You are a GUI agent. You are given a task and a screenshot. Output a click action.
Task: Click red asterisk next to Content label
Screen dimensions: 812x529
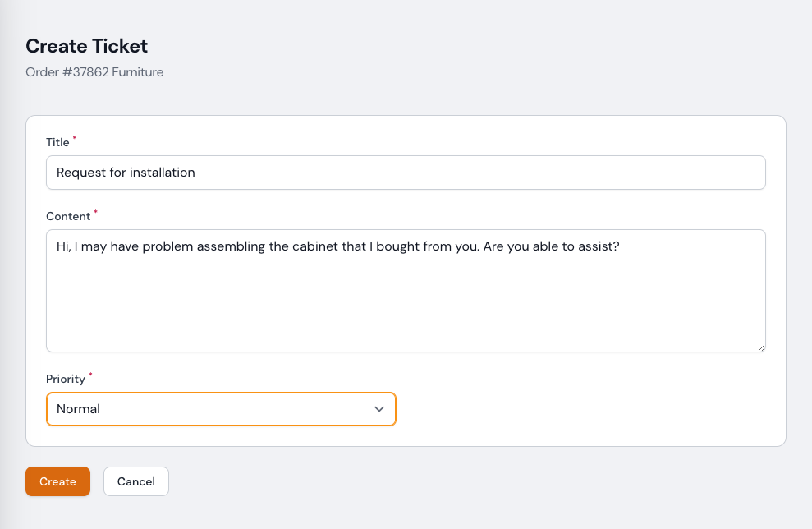click(95, 213)
